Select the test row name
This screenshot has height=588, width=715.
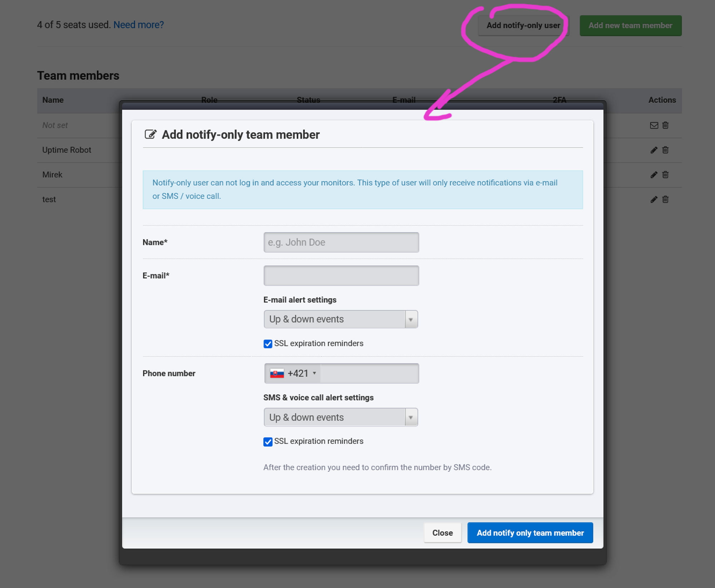click(x=49, y=199)
